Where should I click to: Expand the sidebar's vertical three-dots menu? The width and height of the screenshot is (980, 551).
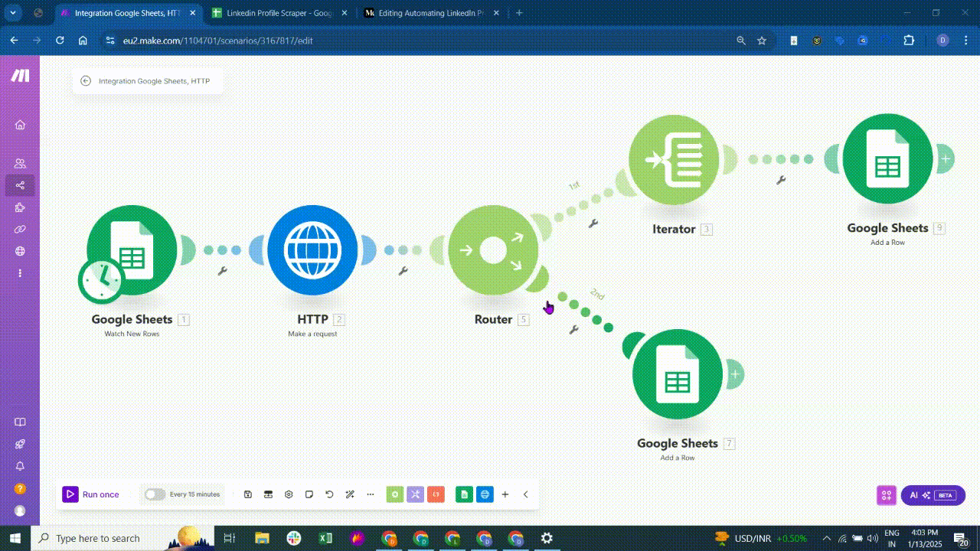[20, 273]
